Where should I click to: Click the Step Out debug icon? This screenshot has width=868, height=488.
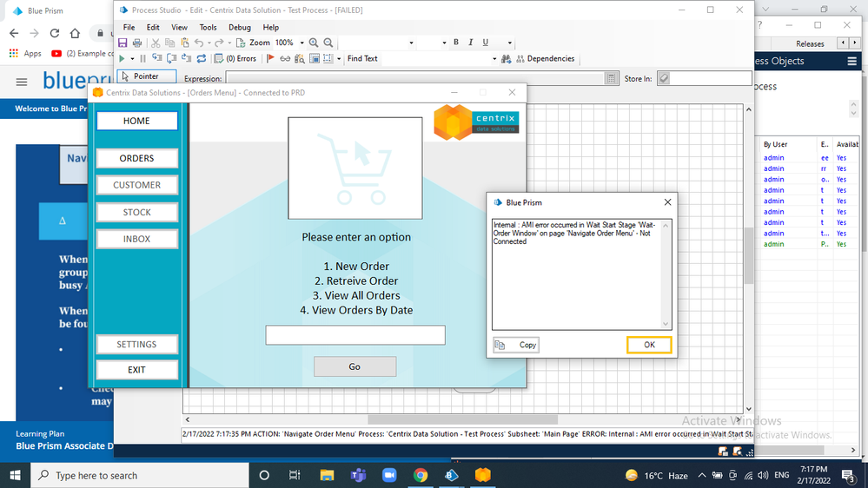187,59
